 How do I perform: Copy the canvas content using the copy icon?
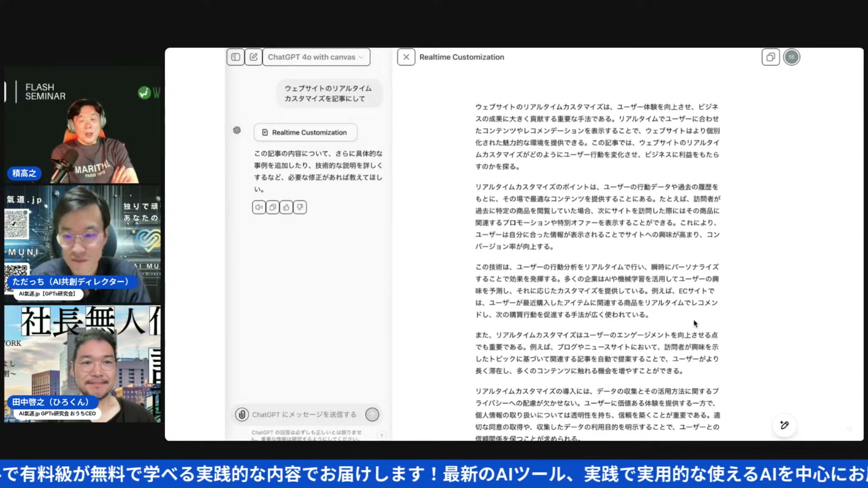[x=770, y=57]
